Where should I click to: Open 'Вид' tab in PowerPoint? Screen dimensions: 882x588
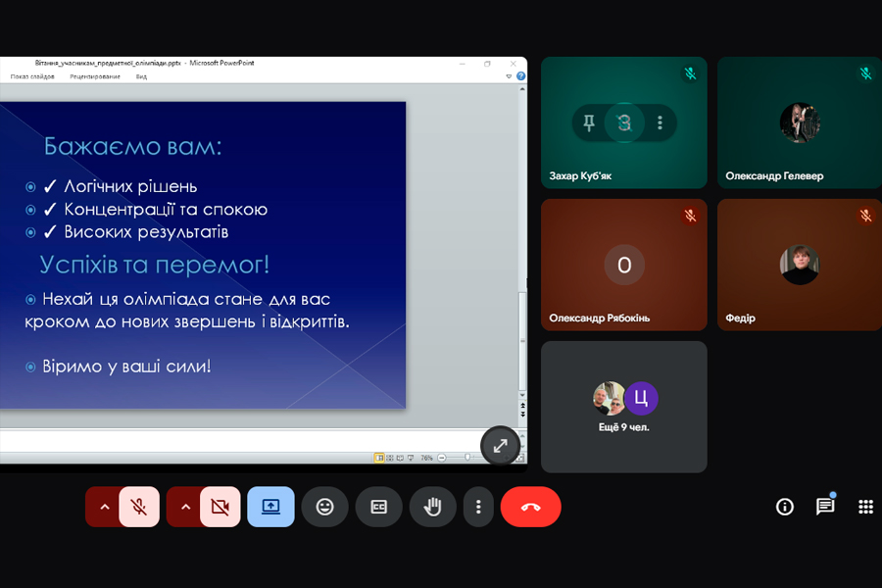[141, 76]
